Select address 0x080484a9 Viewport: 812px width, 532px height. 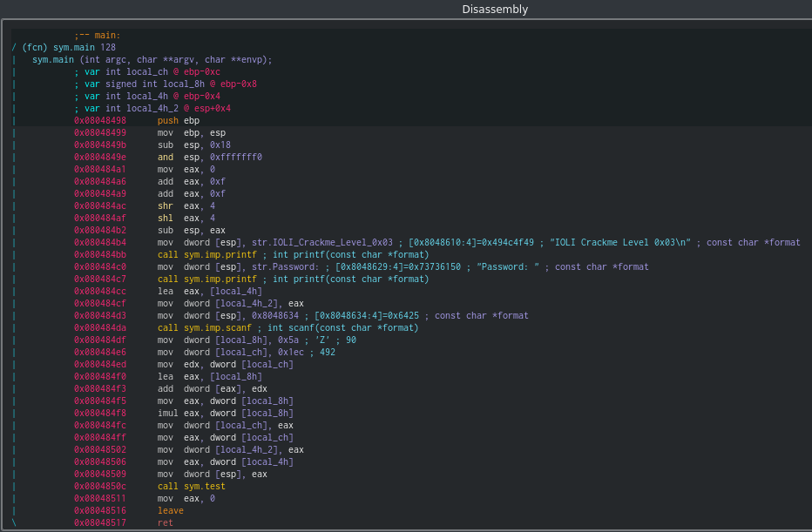pyautogui.click(x=99, y=193)
